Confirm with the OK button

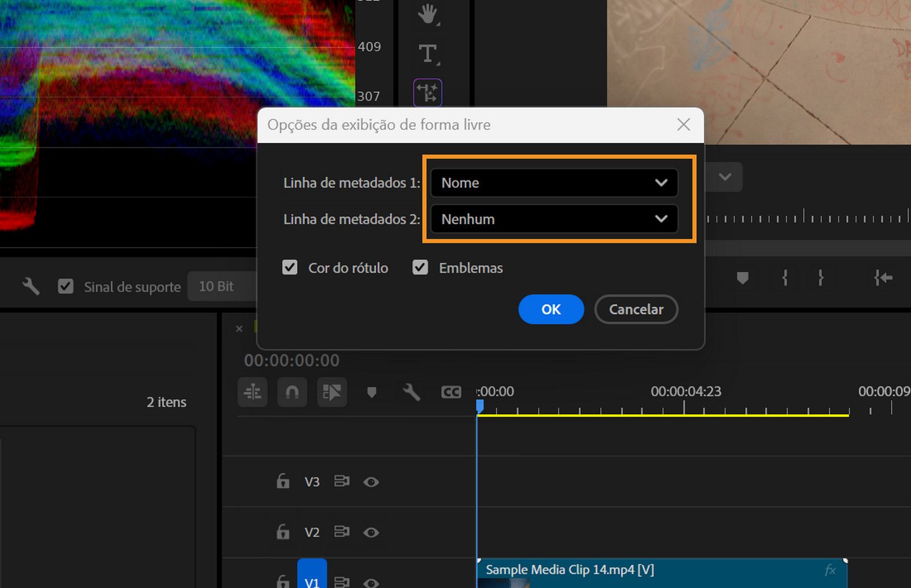point(550,309)
